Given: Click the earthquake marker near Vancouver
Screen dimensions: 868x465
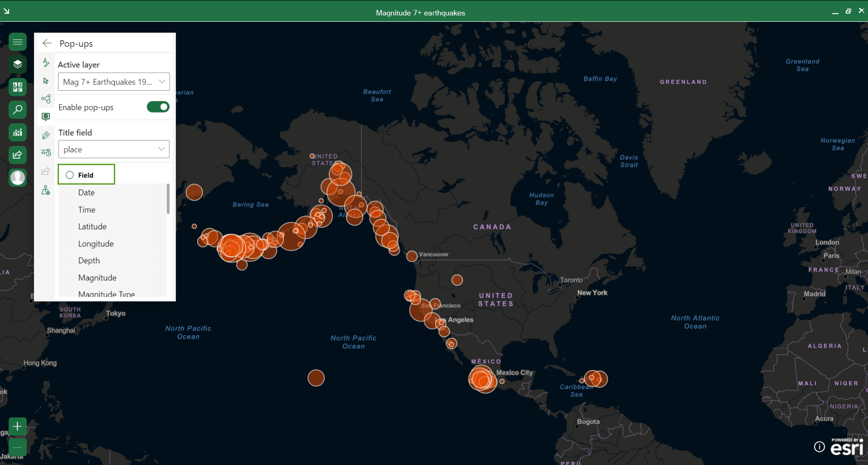Looking at the screenshot, I should point(412,256).
